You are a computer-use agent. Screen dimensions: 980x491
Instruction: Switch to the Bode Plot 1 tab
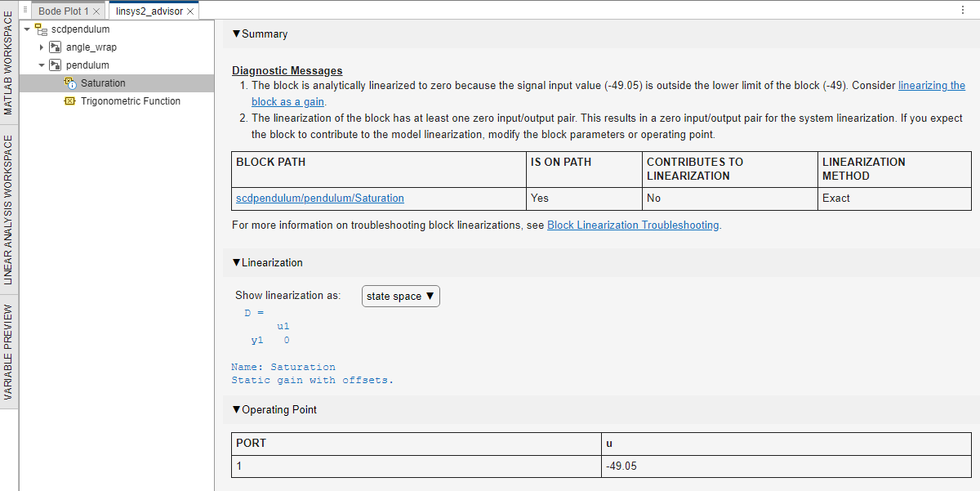(x=64, y=11)
